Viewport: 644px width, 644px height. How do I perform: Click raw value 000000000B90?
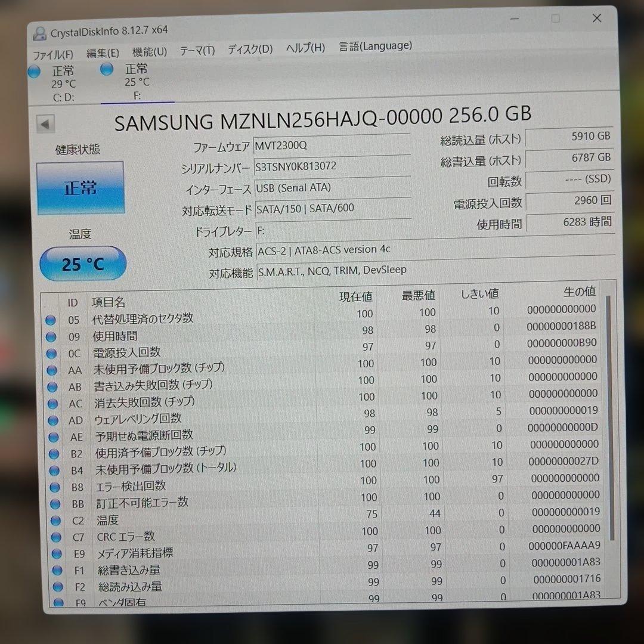point(562,343)
